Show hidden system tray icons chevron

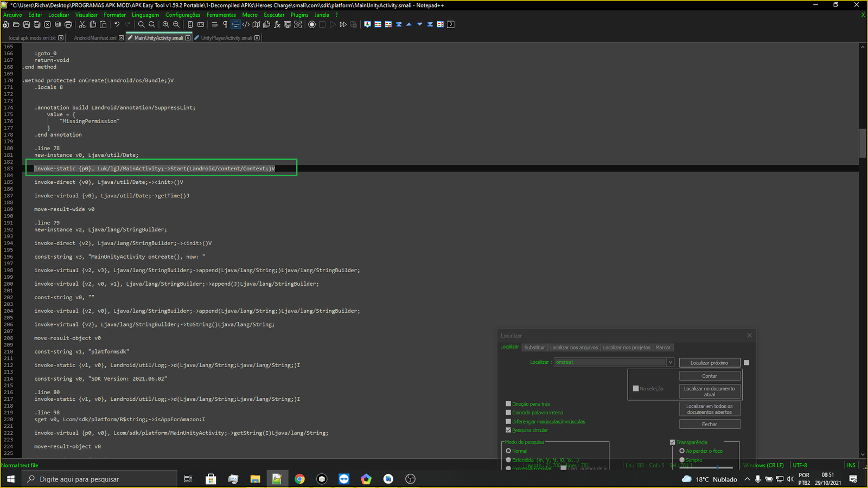click(747, 479)
